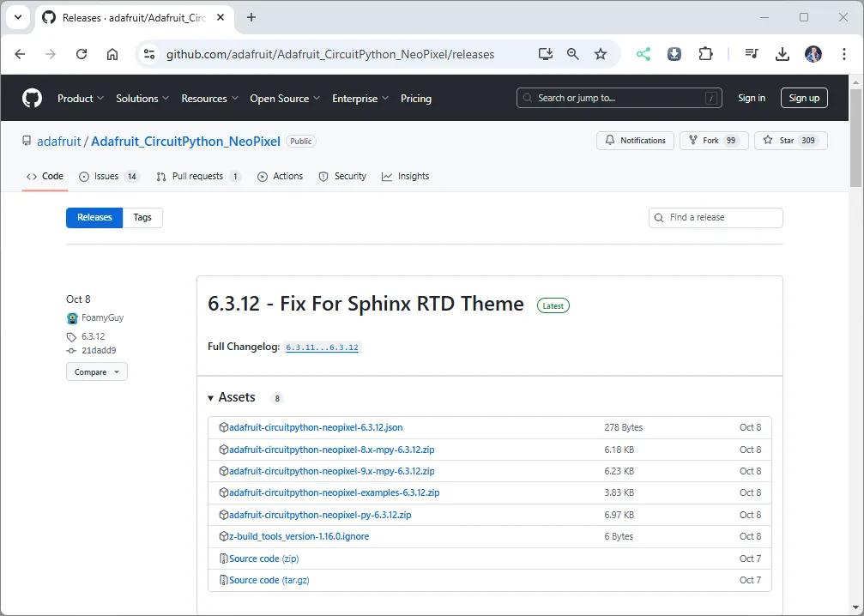Switch to the Tags tab

pyautogui.click(x=142, y=217)
